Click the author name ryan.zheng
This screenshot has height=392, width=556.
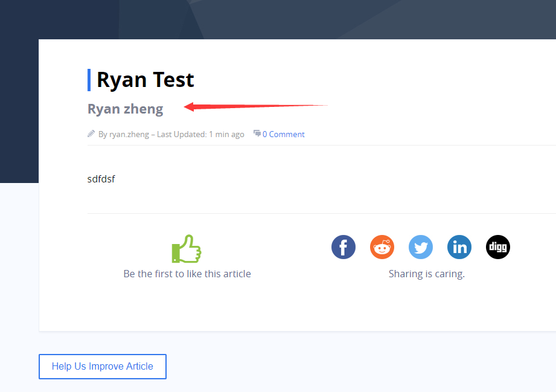coord(129,134)
